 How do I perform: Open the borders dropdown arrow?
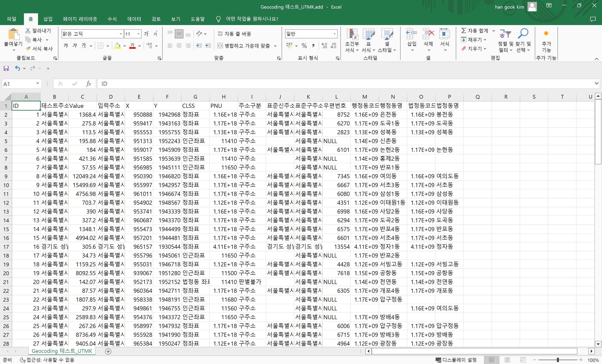(108, 46)
